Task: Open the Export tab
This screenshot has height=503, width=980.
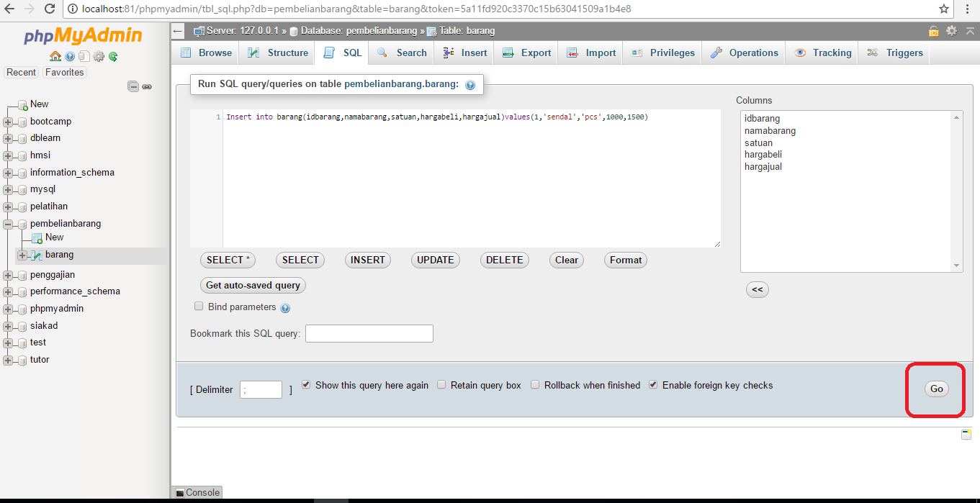Action: pos(532,52)
